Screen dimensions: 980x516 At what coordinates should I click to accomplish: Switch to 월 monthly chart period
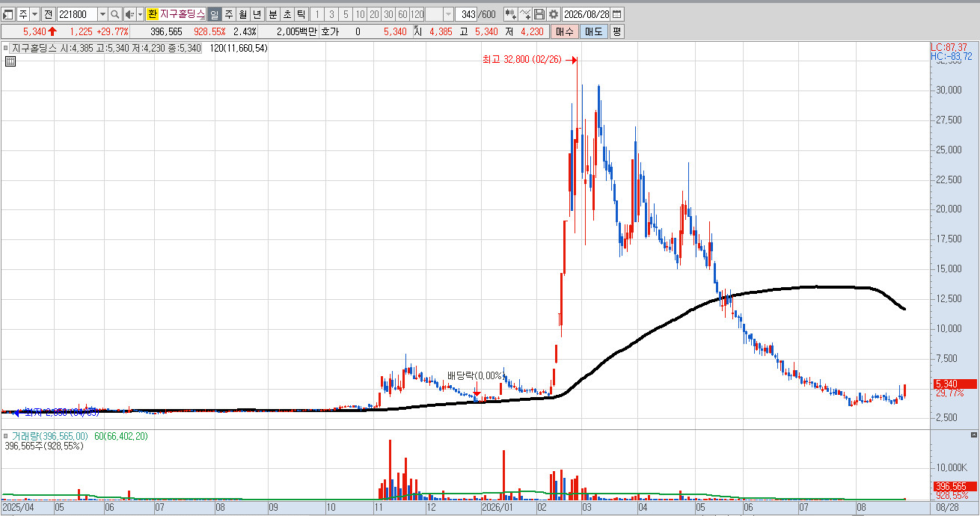click(x=243, y=14)
